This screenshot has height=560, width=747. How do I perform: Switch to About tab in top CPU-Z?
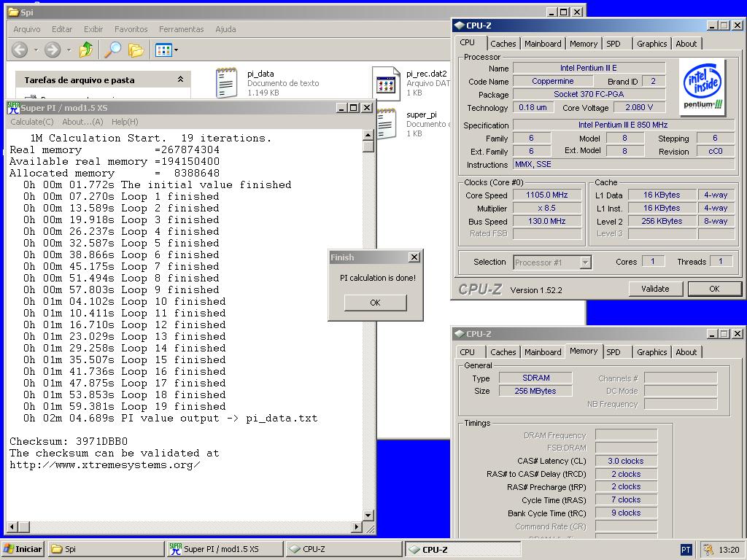686,44
